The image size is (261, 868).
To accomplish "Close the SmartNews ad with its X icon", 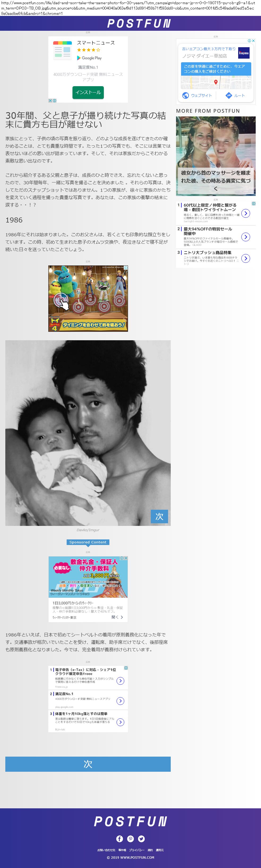I will [50, 101].
